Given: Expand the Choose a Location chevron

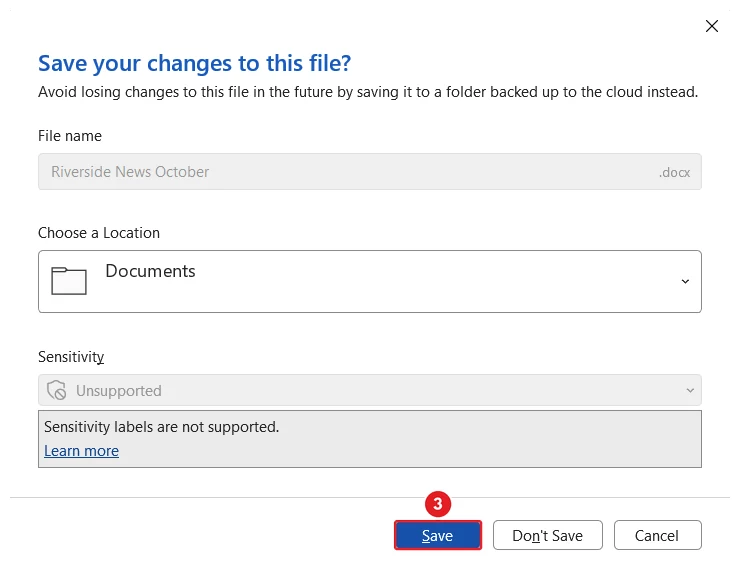Looking at the screenshot, I should pos(685,281).
